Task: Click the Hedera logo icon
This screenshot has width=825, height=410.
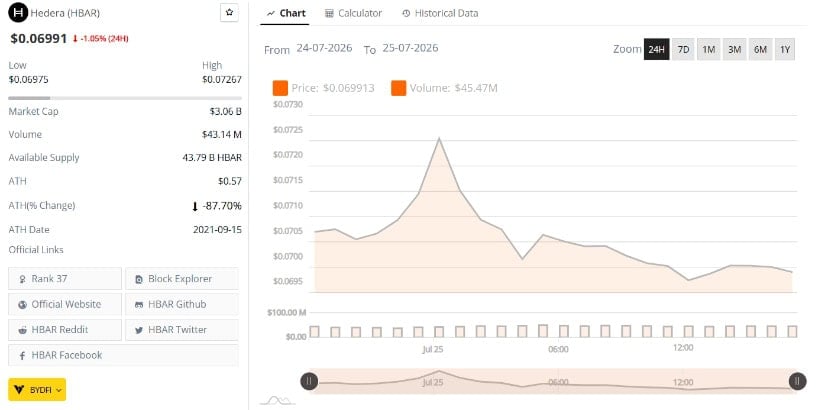Action: point(18,13)
